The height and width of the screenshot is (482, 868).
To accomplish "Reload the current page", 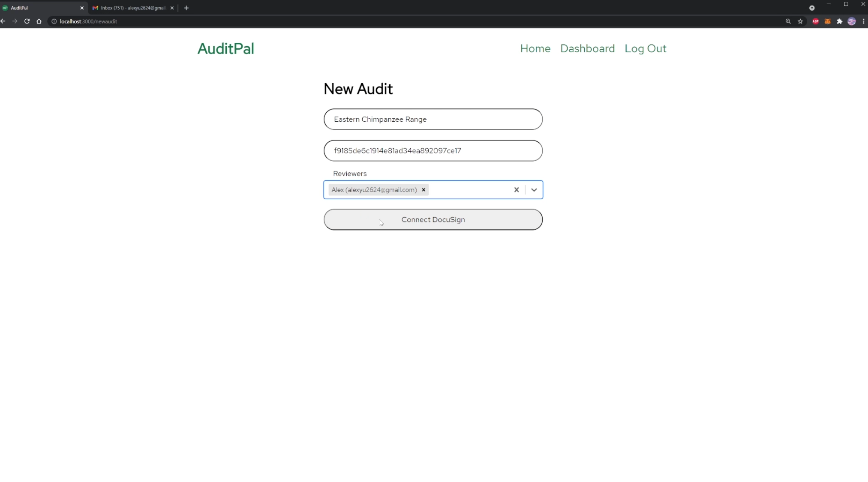I will [x=27, y=21].
